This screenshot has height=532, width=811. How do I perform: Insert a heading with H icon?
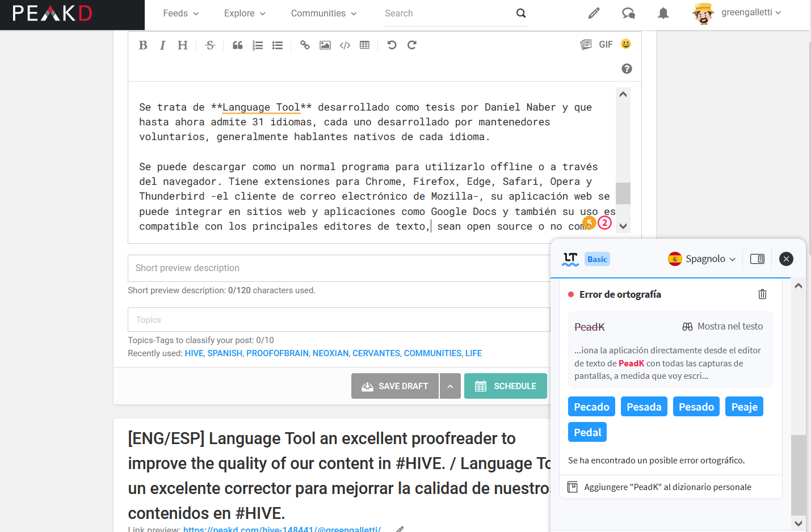coord(182,45)
